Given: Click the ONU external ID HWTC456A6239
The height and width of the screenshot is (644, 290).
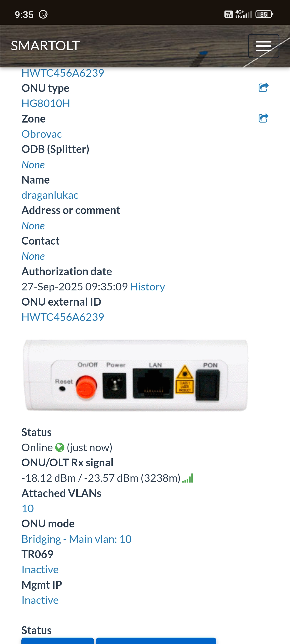Looking at the screenshot, I should 63,317.
